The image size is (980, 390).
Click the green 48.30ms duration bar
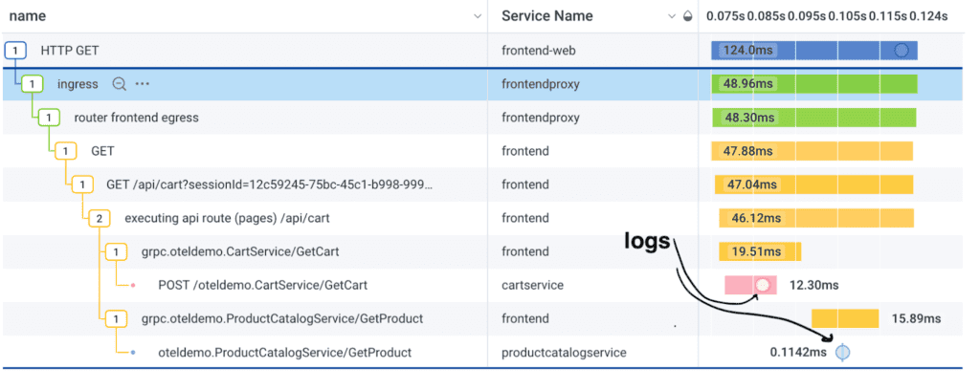click(x=813, y=118)
